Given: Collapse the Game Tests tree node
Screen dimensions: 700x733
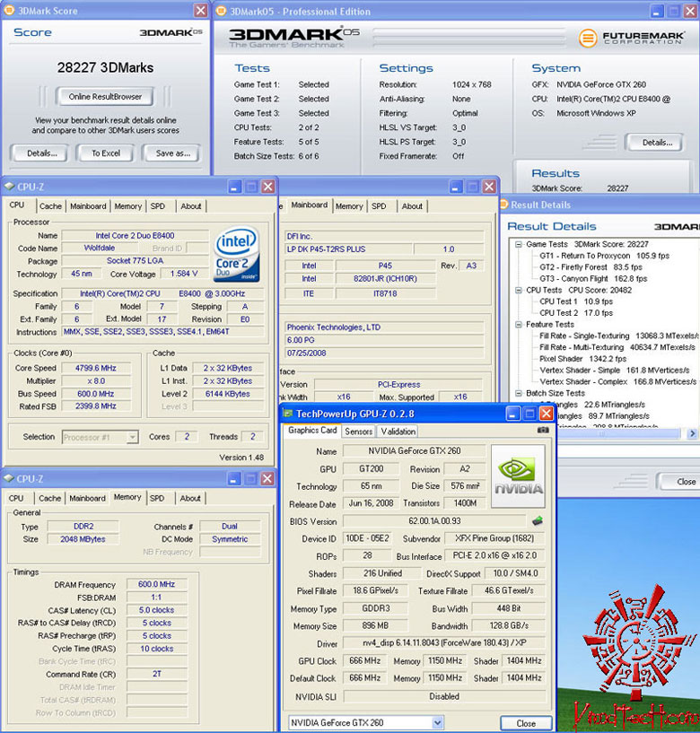Looking at the screenshot, I should [x=519, y=244].
